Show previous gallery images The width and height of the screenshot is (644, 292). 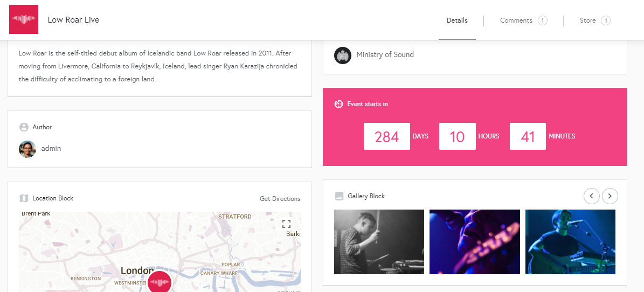pos(591,196)
